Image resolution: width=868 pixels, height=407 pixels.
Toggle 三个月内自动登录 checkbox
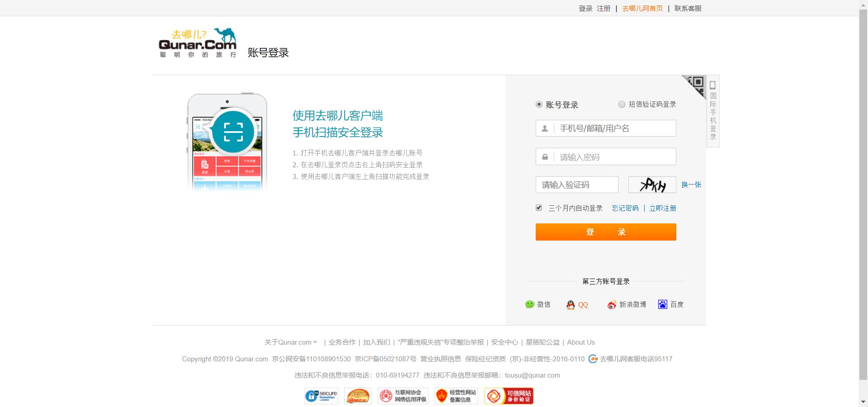tap(539, 208)
